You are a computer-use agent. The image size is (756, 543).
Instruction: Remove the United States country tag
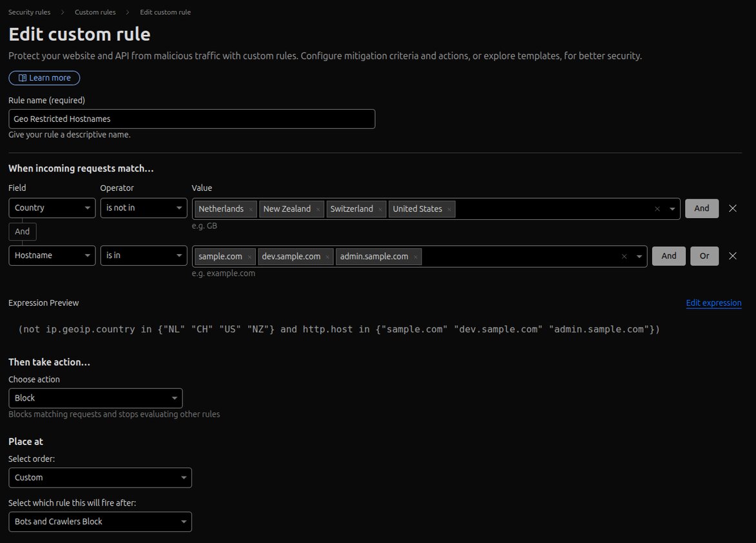[x=449, y=210]
